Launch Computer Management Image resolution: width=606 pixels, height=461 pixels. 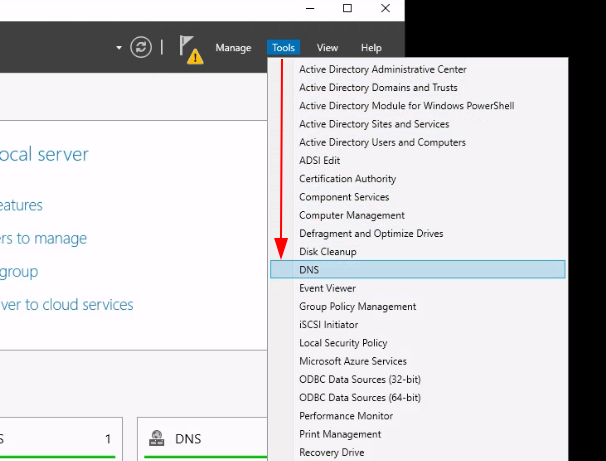tap(418, 215)
